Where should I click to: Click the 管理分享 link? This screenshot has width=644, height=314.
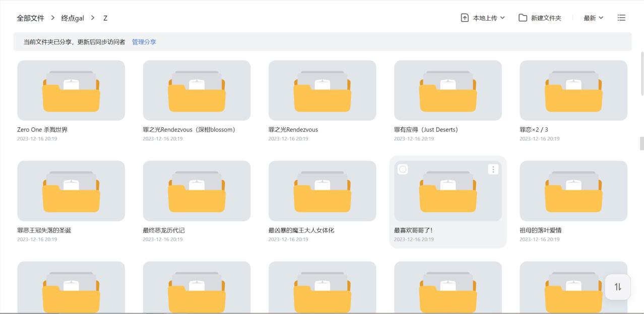[144, 42]
